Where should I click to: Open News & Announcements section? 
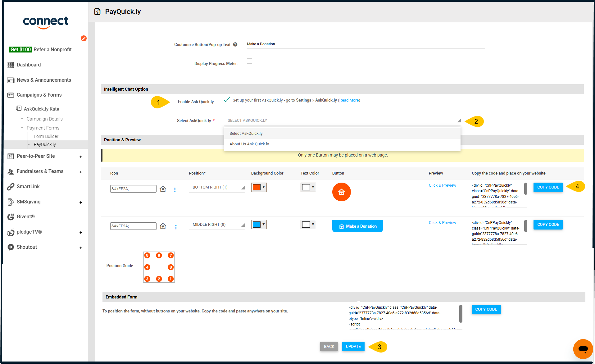44,80
